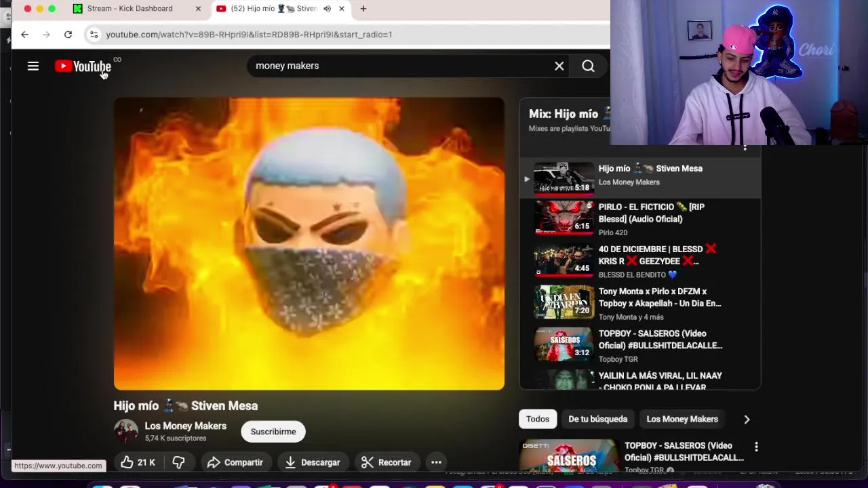Viewport: 868px width, 488px height.
Task: Open TOPBOY - SALSEROS recommended video thumbnail
Action: click(568, 456)
